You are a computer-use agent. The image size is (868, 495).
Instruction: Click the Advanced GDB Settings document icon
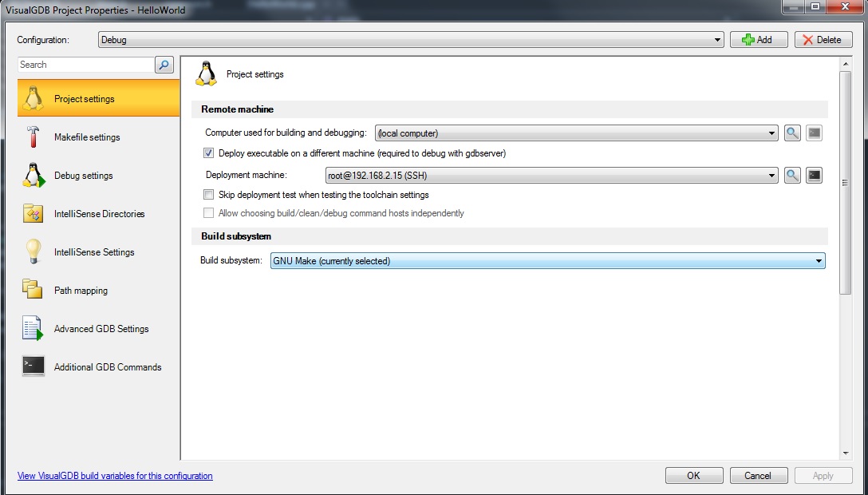32,328
